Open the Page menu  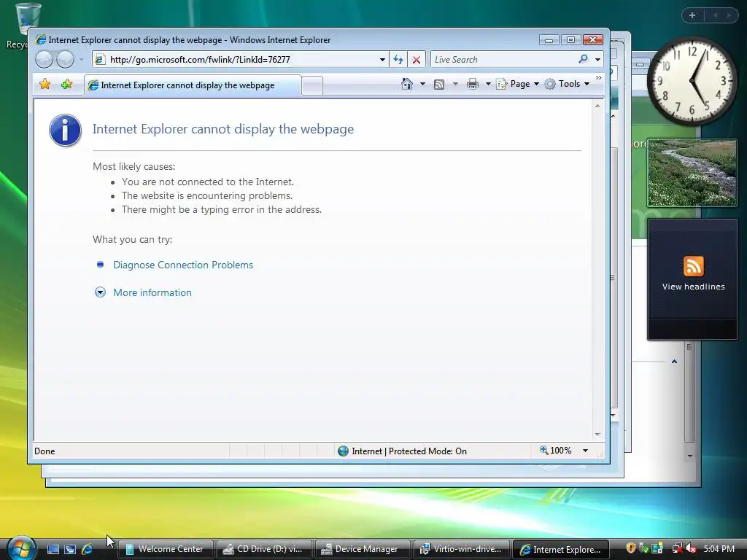(x=518, y=84)
